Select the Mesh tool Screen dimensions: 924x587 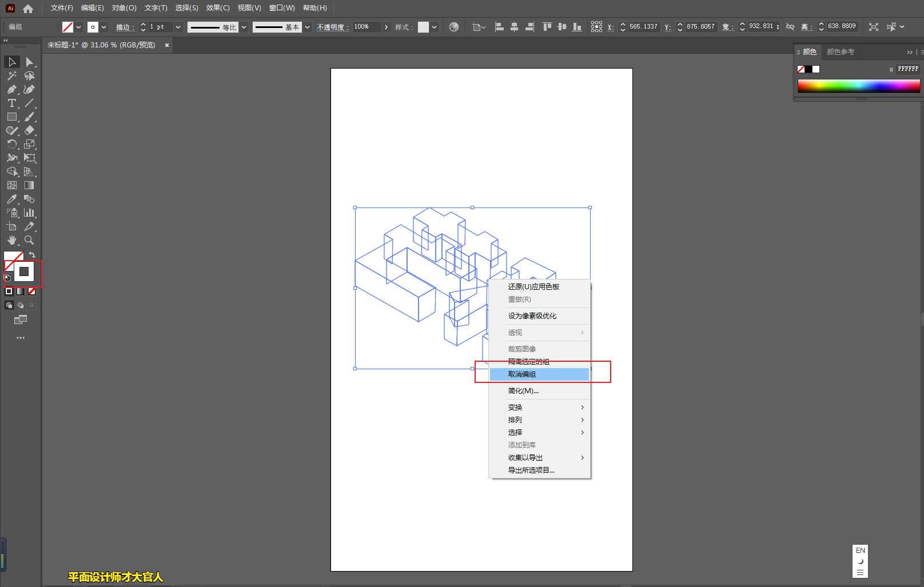[x=11, y=185]
